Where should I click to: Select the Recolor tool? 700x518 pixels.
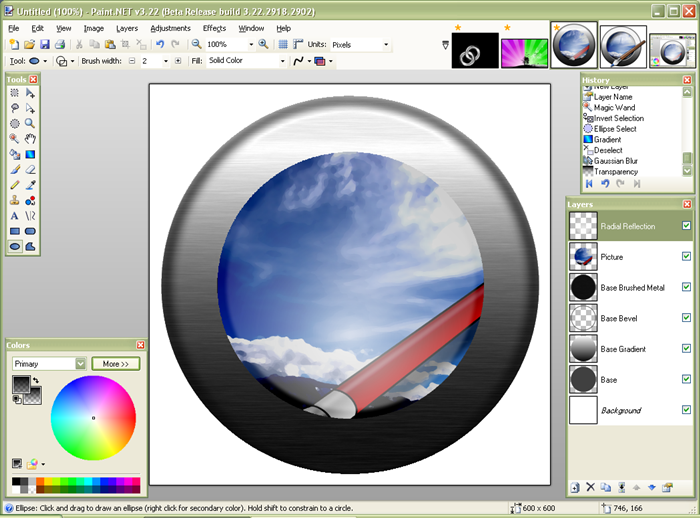coord(30,201)
